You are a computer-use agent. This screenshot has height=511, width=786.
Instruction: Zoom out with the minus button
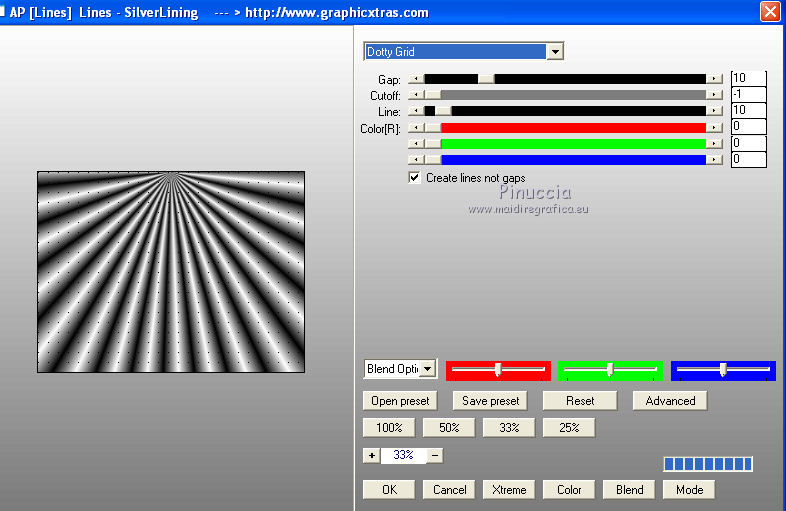pos(435,455)
